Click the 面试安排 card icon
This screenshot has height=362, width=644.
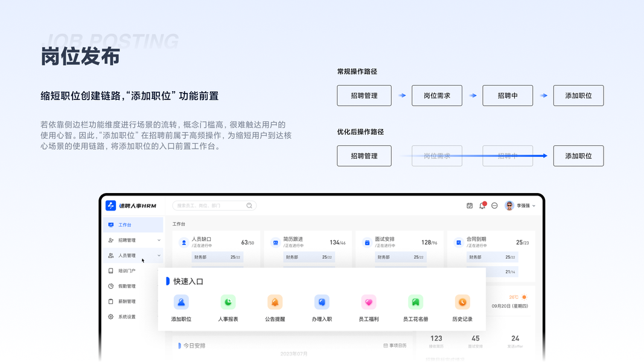(367, 243)
